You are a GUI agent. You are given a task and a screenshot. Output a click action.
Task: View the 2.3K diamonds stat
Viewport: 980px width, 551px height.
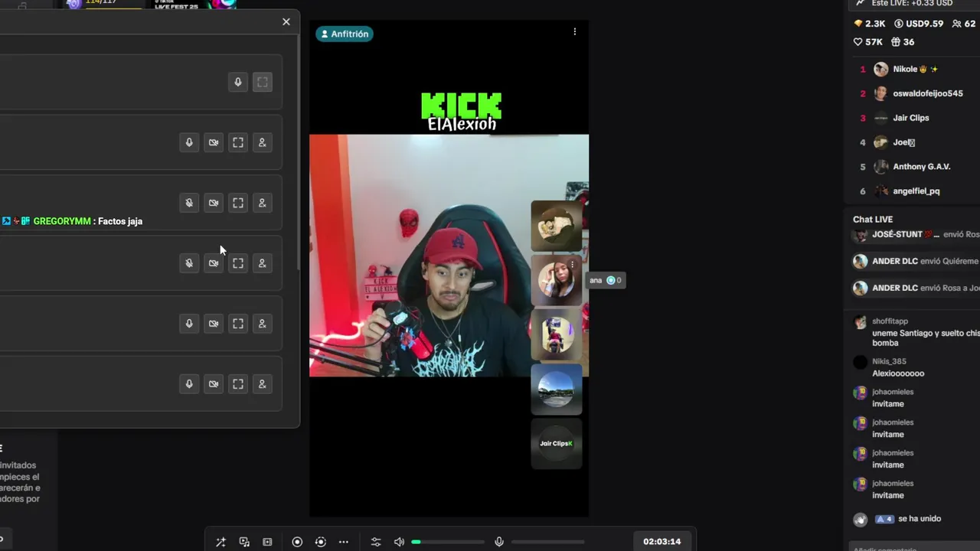[870, 24]
